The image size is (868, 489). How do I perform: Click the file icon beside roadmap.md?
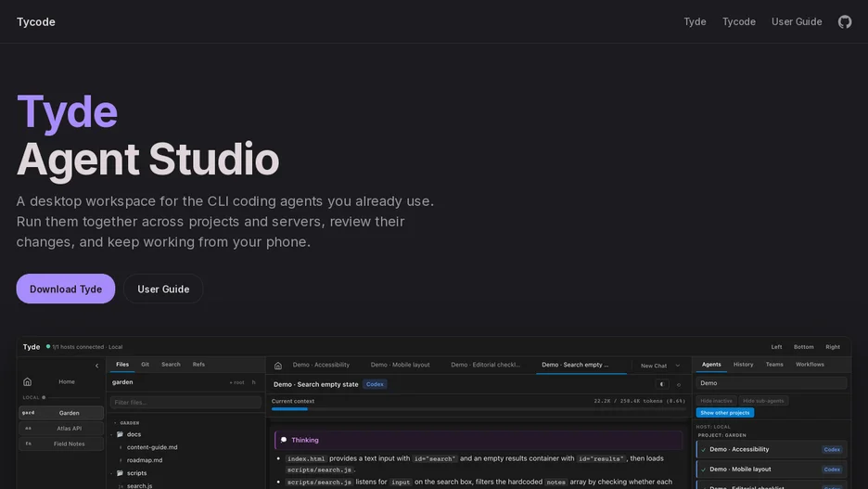pos(121,460)
